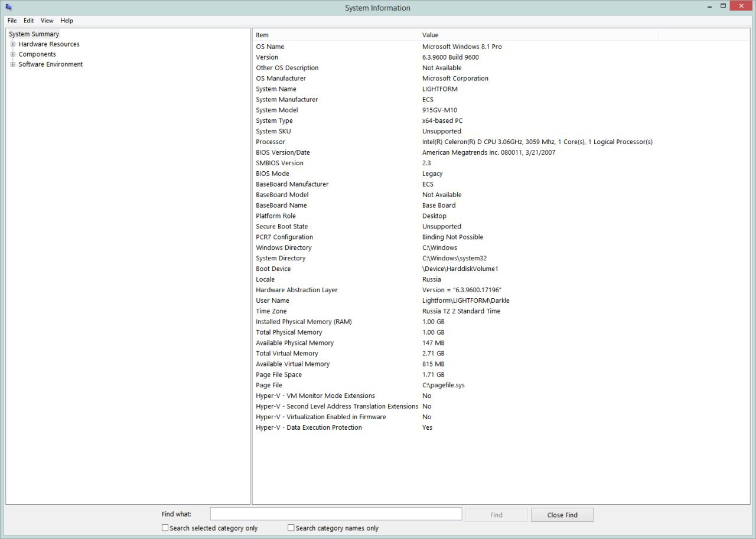Select the Windows Directory row
The height and width of the screenshot is (539, 756).
283,248
